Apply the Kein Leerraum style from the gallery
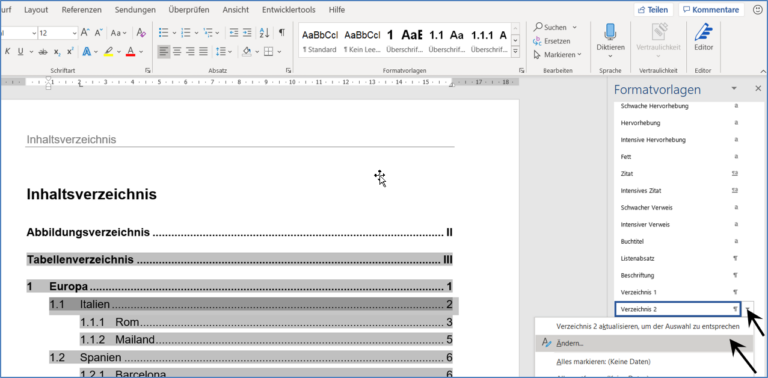The height and width of the screenshot is (378, 768). click(362, 41)
